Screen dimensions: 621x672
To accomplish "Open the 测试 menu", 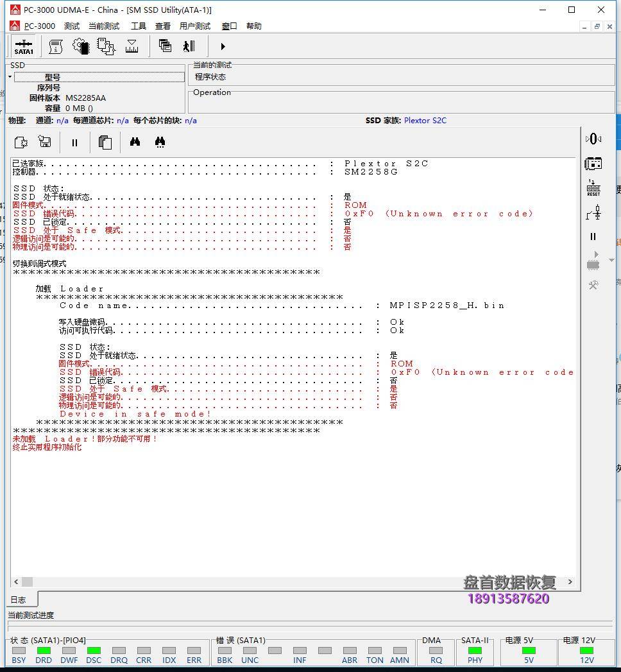I will click(x=72, y=26).
